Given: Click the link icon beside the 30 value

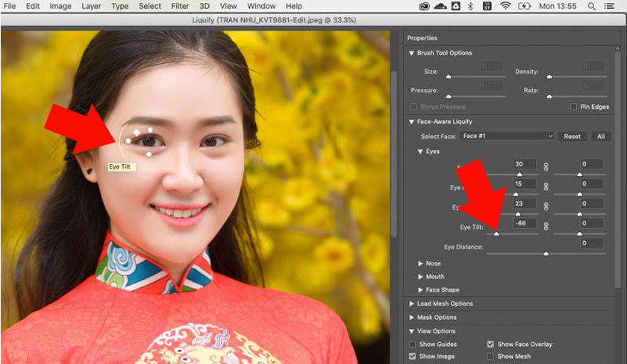Looking at the screenshot, I should coord(546,166).
